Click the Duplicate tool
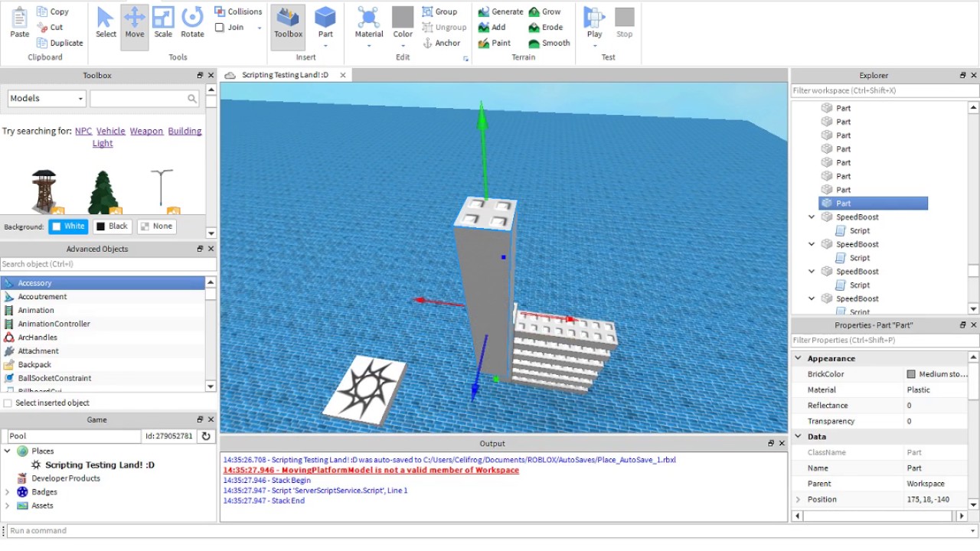 pyautogui.click(x=59, y=43)
